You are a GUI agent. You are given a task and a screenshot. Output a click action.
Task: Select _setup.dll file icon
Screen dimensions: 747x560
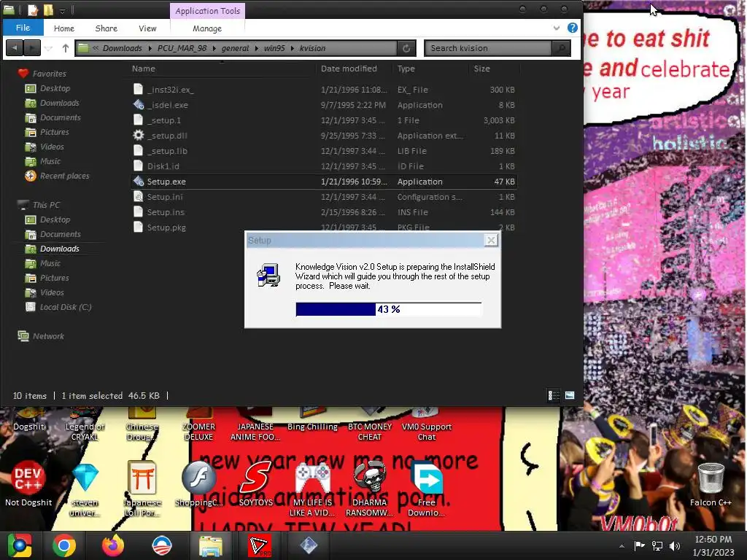click(138, 135)
